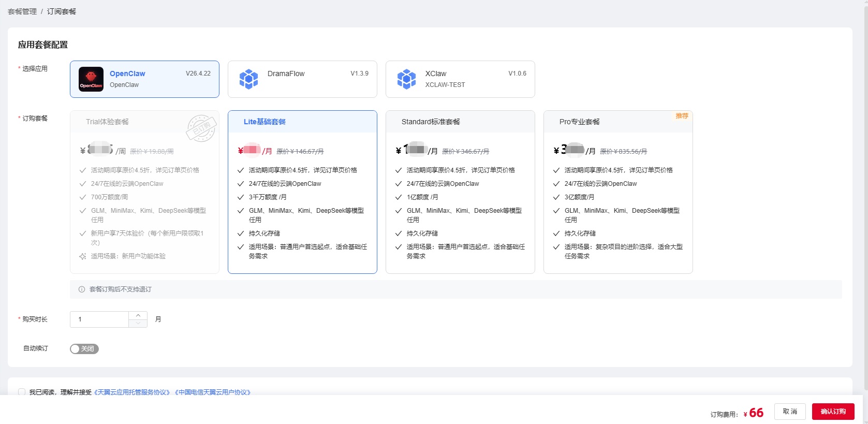Click the DramaFlow blue cube icon
The width and height of the screenshot is (868, 424).
[248, 79]
